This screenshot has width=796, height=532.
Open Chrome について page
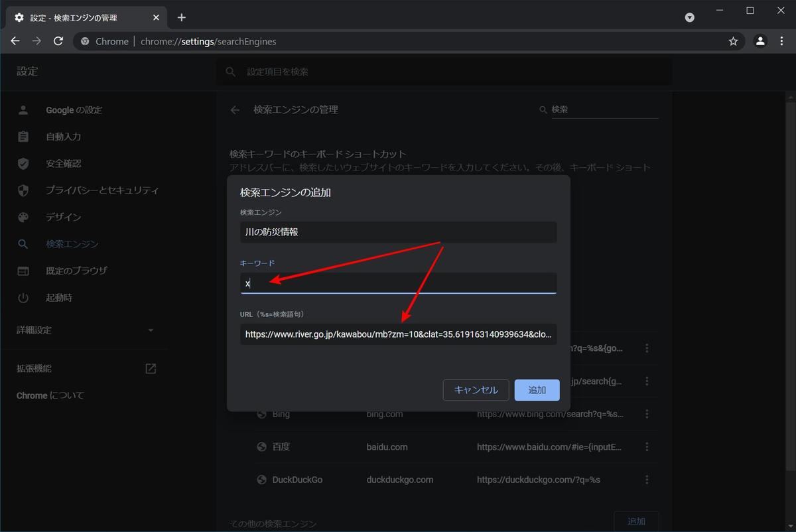(50, 395)
